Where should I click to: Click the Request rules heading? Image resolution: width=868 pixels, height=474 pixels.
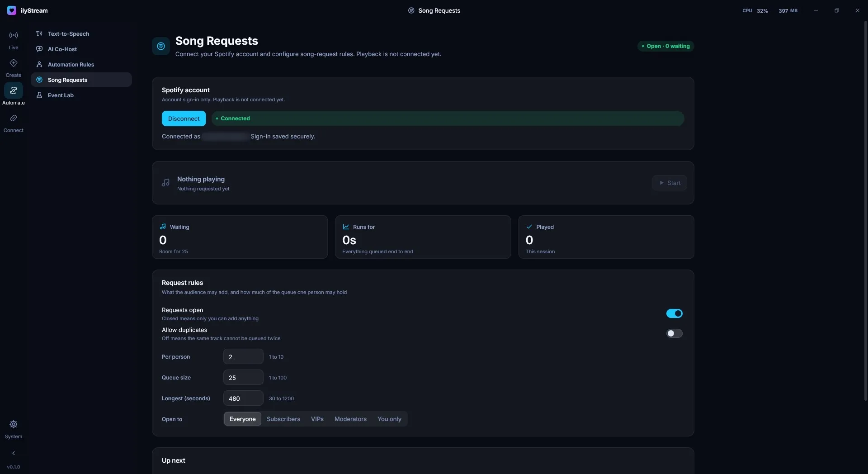click(183, 283)
